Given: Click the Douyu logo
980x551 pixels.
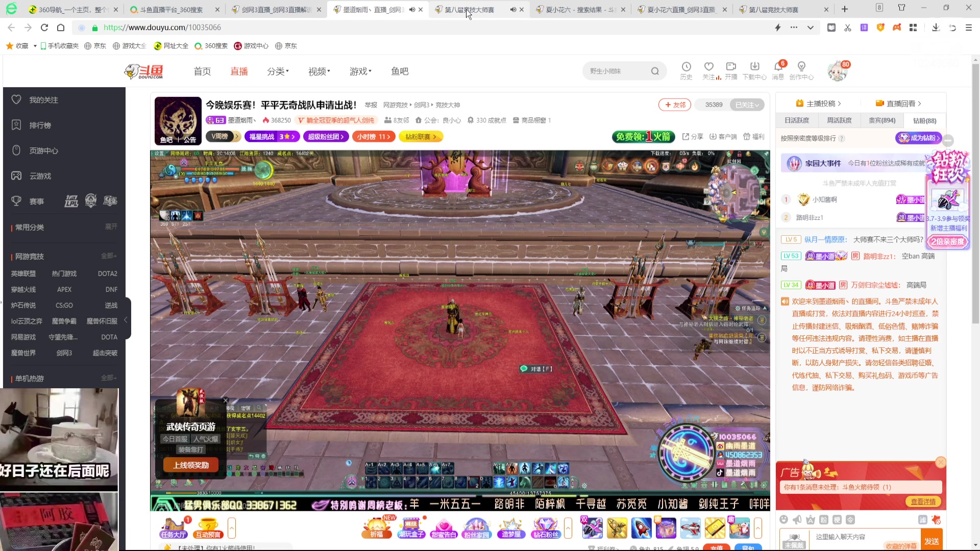Looking at the screenshot, I should pyautogui.click(x=144, y=71).
